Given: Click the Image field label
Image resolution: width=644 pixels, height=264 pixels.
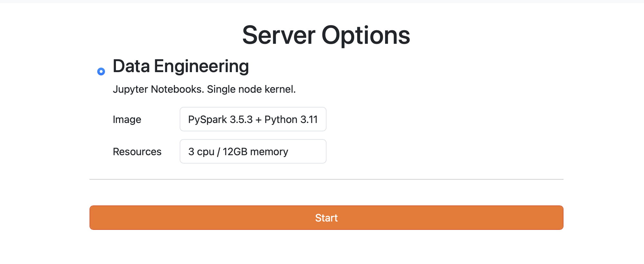Looking at the screenshot, I should [x=127, y=119].
